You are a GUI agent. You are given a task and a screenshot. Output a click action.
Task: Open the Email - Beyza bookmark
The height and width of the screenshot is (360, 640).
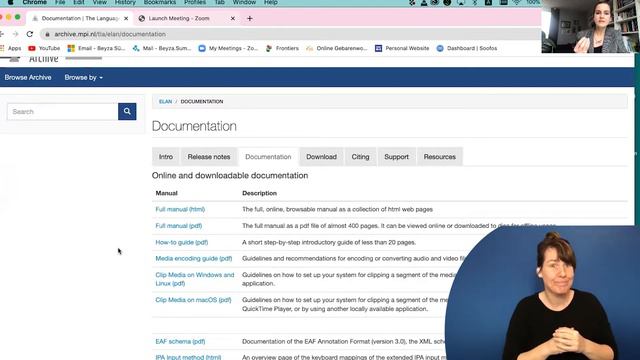tap(96, 48)
